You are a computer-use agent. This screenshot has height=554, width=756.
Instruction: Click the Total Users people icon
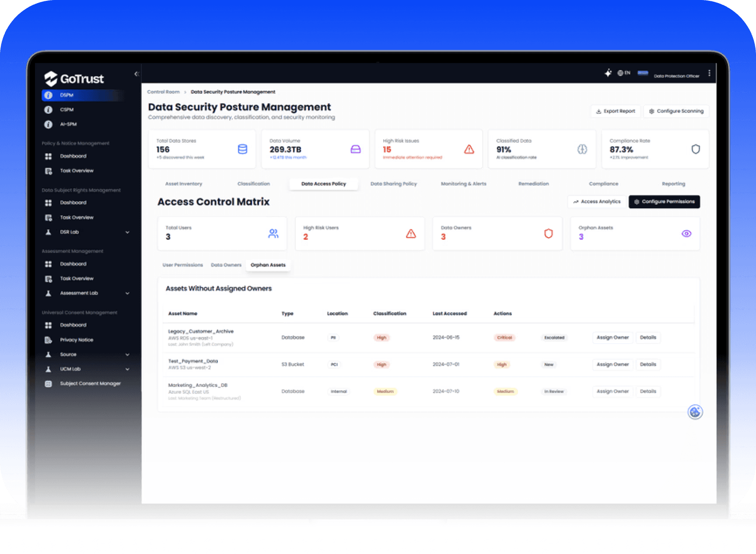pos(273,234)
